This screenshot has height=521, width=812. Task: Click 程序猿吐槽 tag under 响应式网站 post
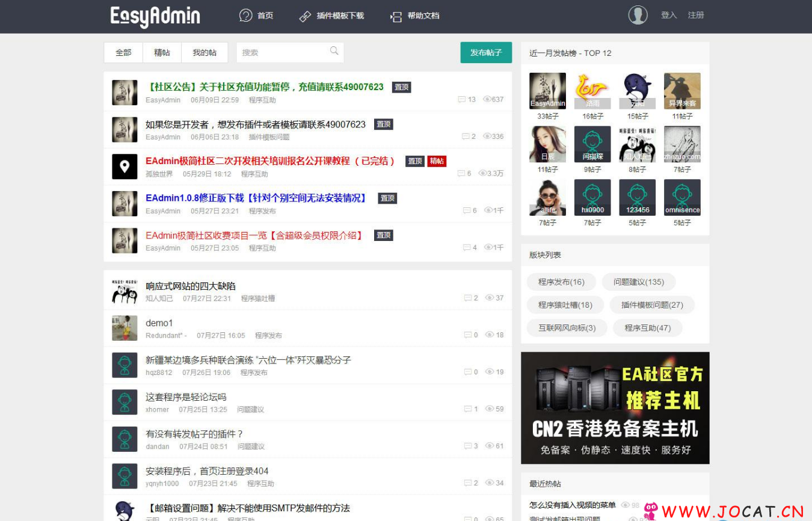[x=258, y=298]
